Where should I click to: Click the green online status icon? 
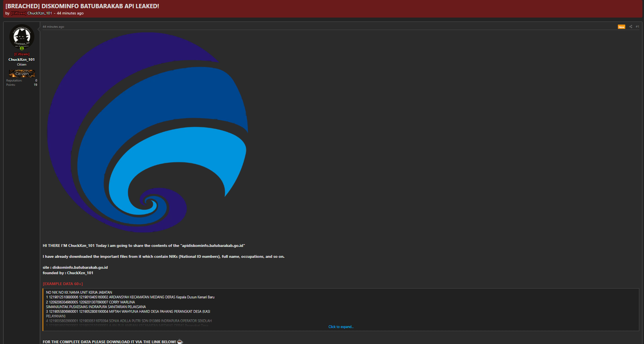pos(22,49)
